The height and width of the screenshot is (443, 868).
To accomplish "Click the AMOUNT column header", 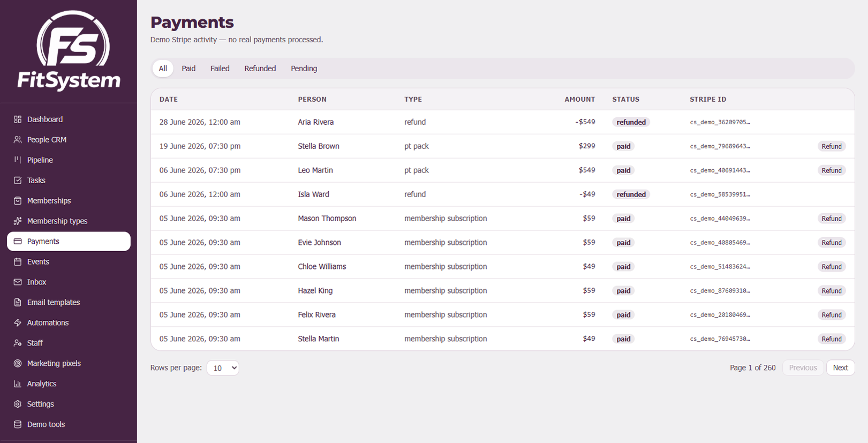I will point(579,100).
